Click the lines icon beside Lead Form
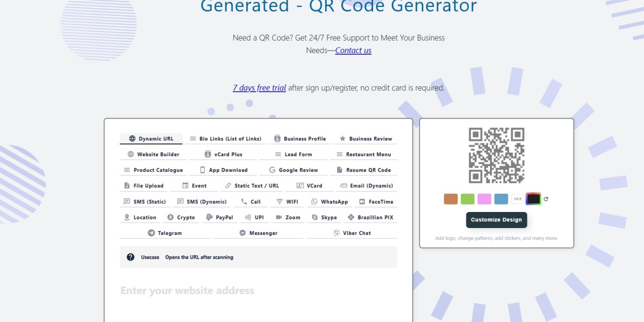The width and height of the screenshot is (644, 322). [278, 154]
